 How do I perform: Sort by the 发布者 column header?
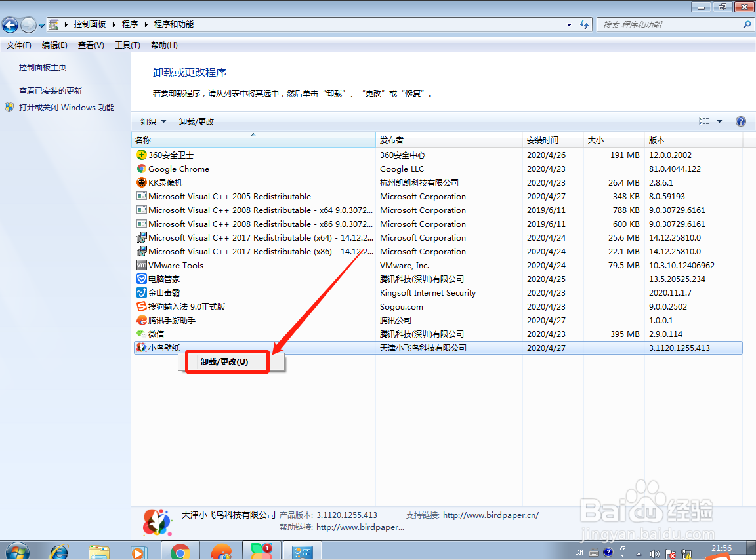[450, 140]
